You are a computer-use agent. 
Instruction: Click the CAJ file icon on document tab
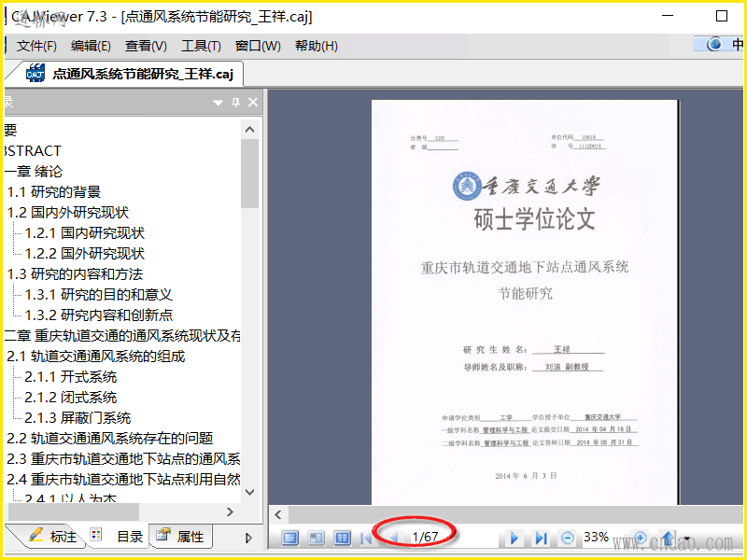click(35, 74)
